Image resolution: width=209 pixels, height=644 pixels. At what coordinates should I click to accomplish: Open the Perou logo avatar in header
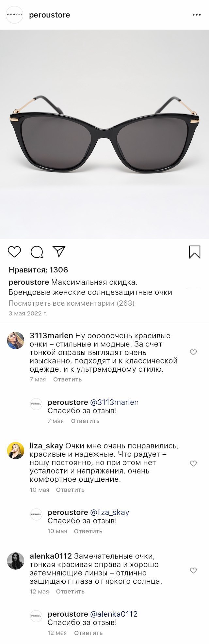click(x=15, y=15)
